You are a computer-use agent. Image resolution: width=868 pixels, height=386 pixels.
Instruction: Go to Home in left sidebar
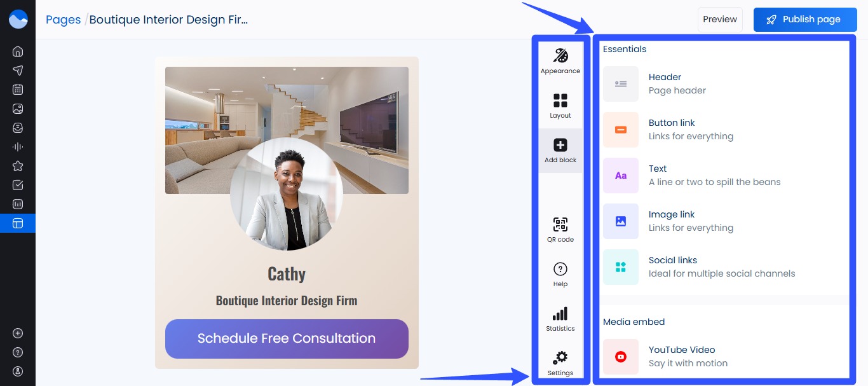[x=18, y=52]
